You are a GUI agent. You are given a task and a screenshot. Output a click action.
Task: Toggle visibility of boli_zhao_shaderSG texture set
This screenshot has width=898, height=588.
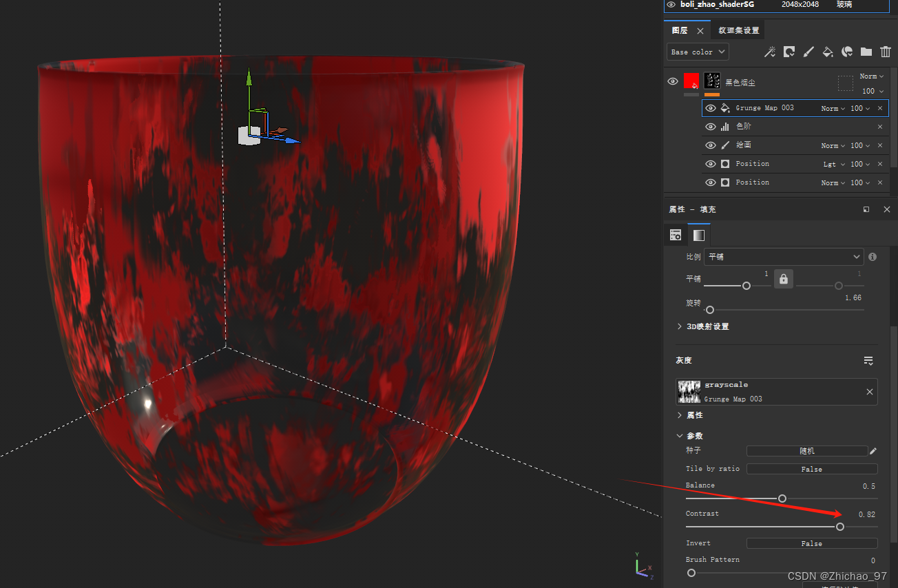(671, 4)
